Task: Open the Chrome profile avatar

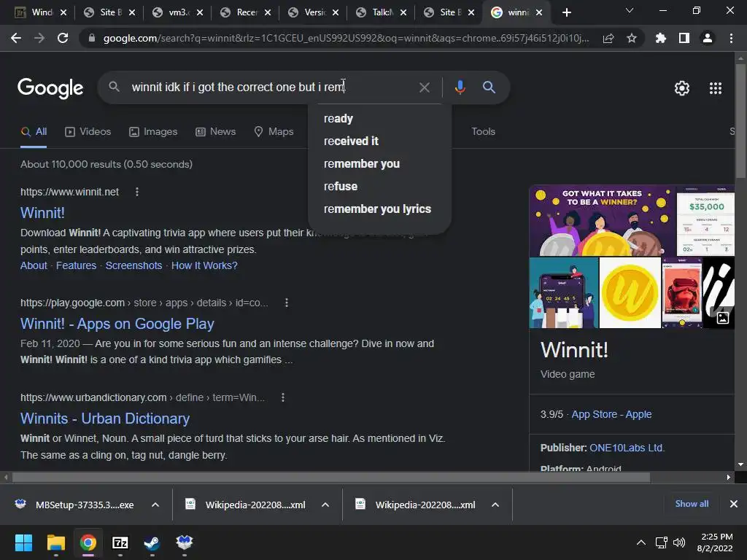Action: [708, 38]
